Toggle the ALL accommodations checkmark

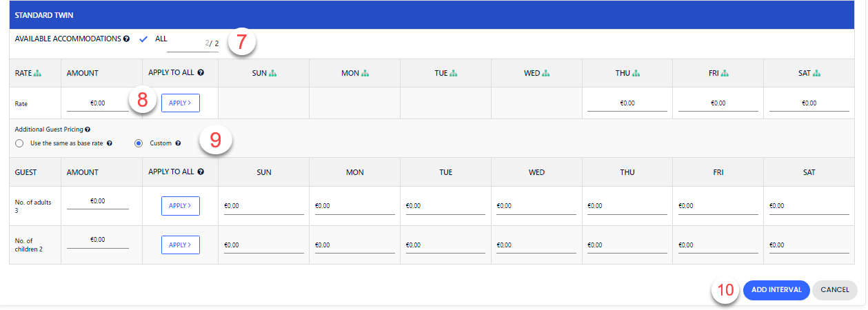(144, 39)
